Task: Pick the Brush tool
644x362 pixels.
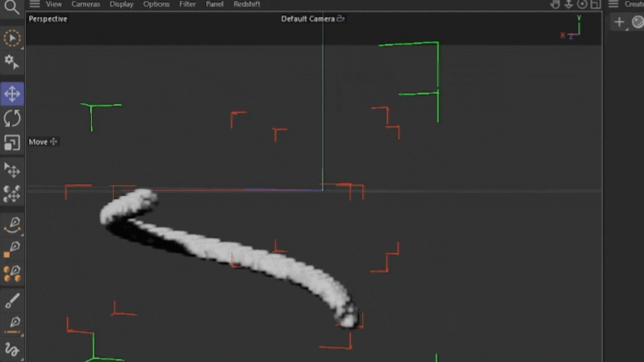Action: [12, 301]
